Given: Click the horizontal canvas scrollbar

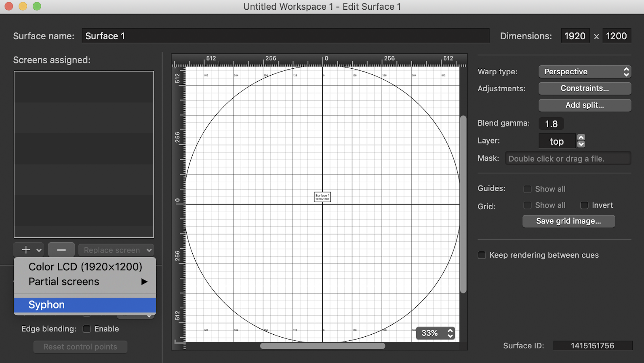Looking at the screenshot, I should click(322, 346).
